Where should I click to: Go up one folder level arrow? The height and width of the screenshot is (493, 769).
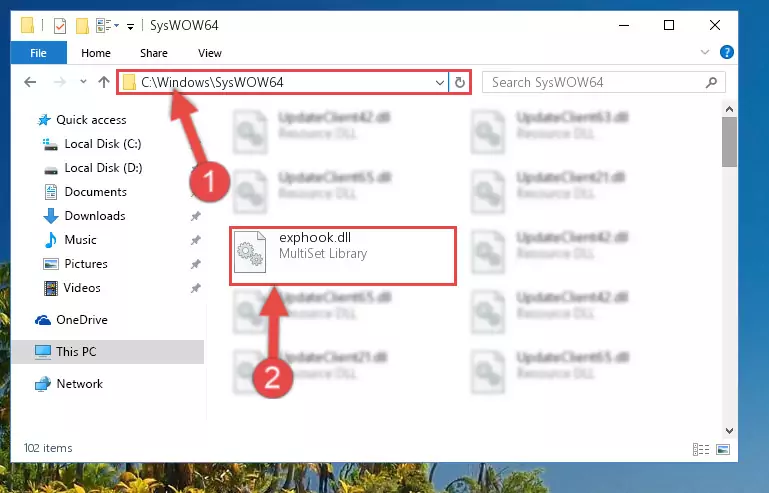pyautogui.click(x=103, y=82)
